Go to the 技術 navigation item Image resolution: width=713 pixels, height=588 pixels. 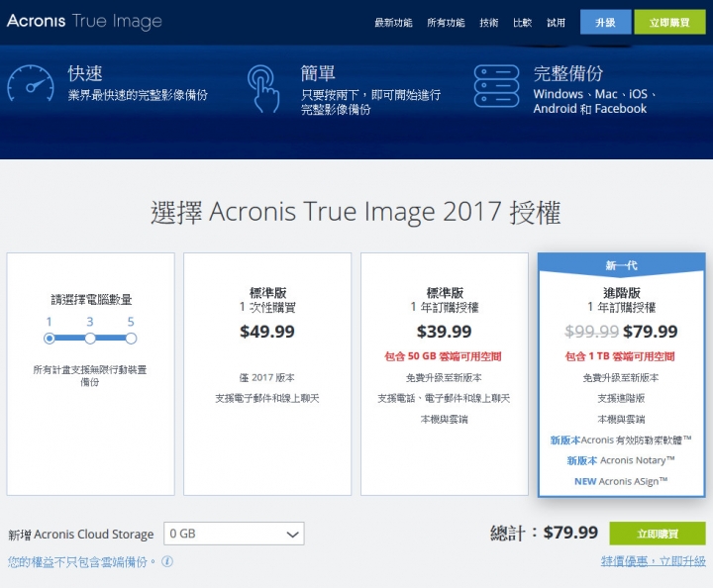(489, 22)
